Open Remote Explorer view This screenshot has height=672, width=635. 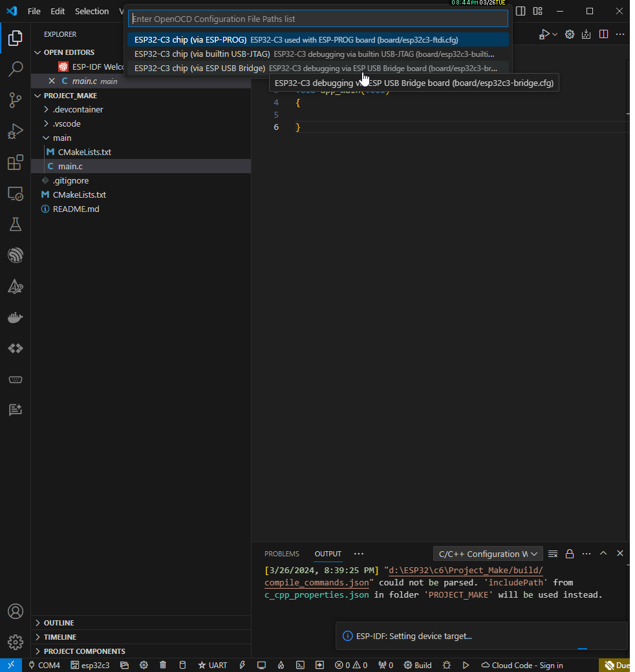[x=16, y=194]
